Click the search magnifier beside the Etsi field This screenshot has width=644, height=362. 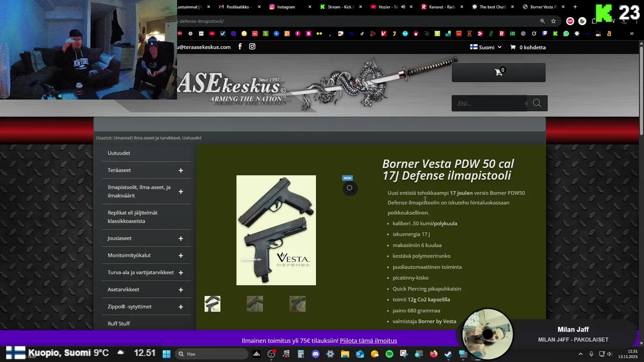click(537, 103)
